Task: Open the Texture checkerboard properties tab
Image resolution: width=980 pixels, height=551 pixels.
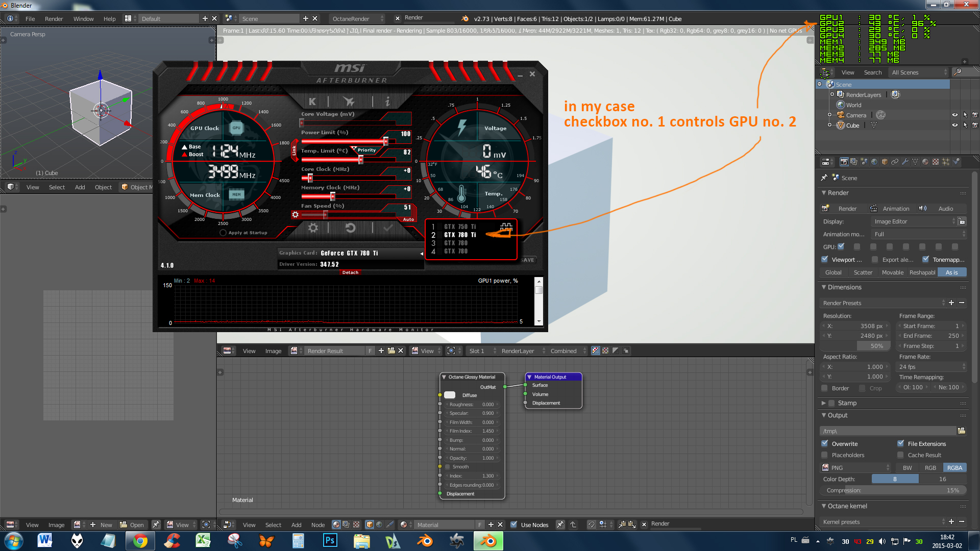Action: click(x=936, y=162)
